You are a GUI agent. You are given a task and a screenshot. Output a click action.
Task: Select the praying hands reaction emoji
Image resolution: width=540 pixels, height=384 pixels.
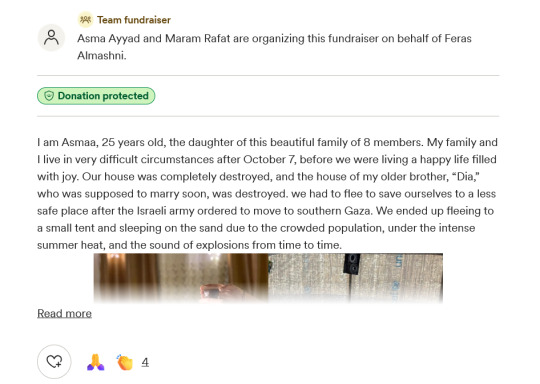(x=95, y=362)
